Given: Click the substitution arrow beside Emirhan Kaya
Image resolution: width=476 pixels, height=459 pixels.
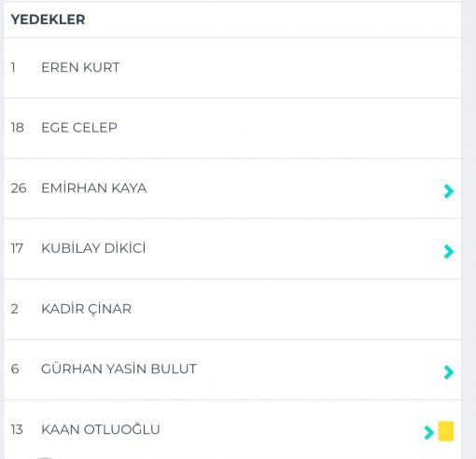Looking at the screenshot, I should pos(449,191).
